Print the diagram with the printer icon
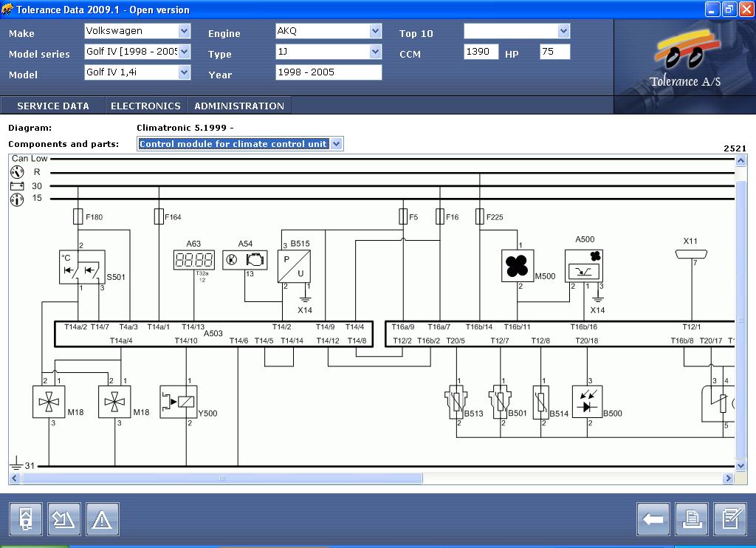The width and height of the screenshot is (756, 548). (692, 519)
